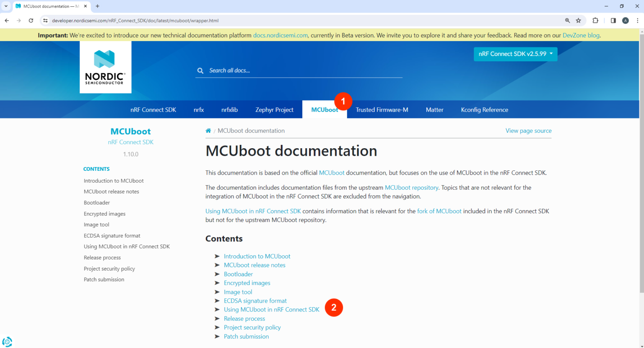Open the browser extensions puzzle icon

(595, 20)
